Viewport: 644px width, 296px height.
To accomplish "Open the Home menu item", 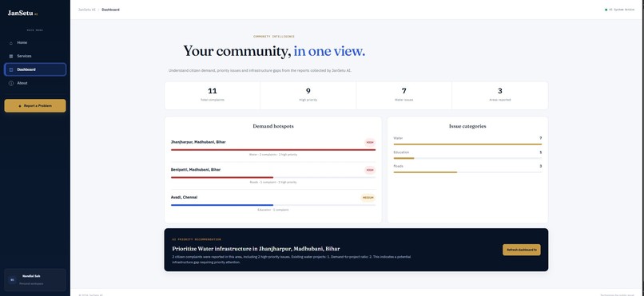I will click(35, 42).
